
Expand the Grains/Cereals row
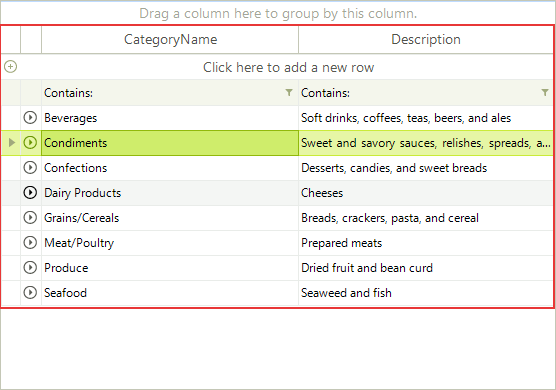[x=30, y=217]
